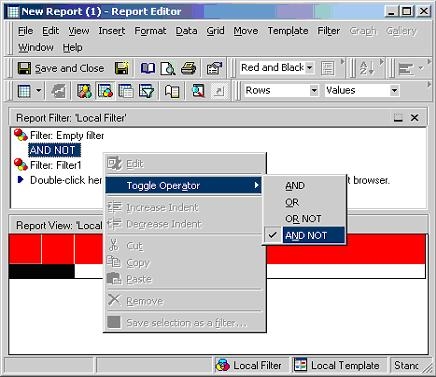436x377 pixels.
Task: Open the Window menu
Action: click(36, 48)
